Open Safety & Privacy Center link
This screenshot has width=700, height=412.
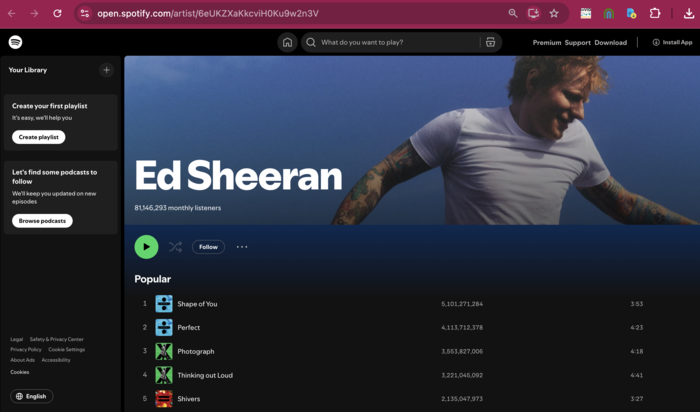pos(57,339)
